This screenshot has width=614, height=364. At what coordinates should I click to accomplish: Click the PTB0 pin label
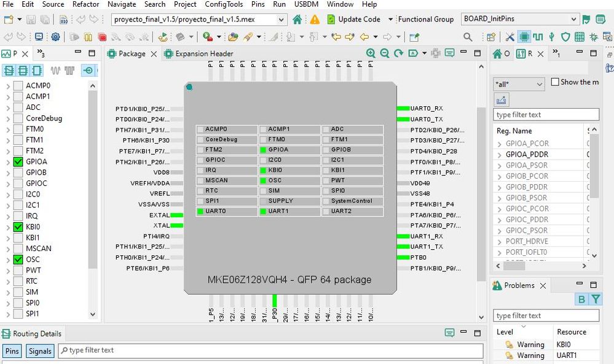tap(418, 258)
